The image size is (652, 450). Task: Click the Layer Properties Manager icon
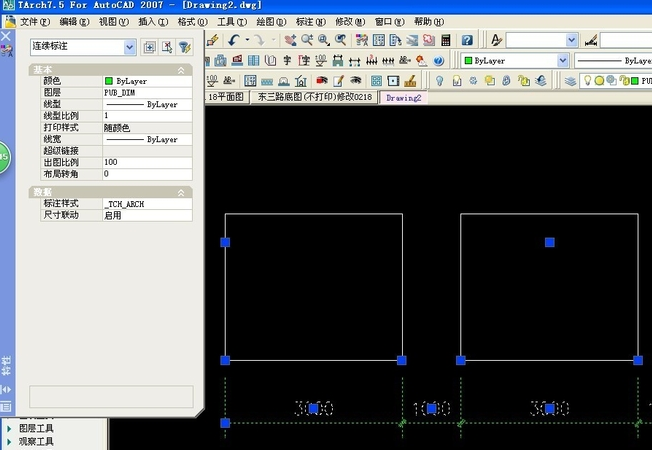pos(570,80)
